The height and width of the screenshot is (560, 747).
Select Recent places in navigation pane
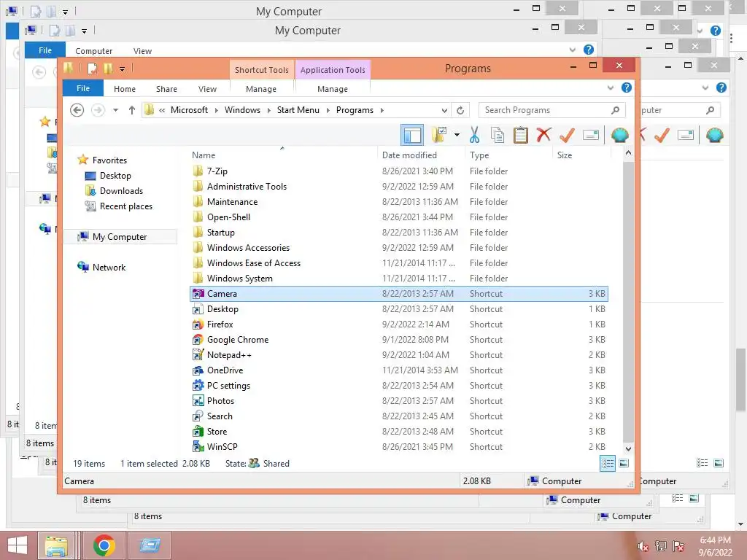(125, 206)
